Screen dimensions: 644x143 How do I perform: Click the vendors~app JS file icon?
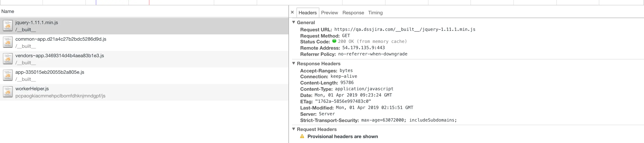pyautogui.click(x=8, y=59)
